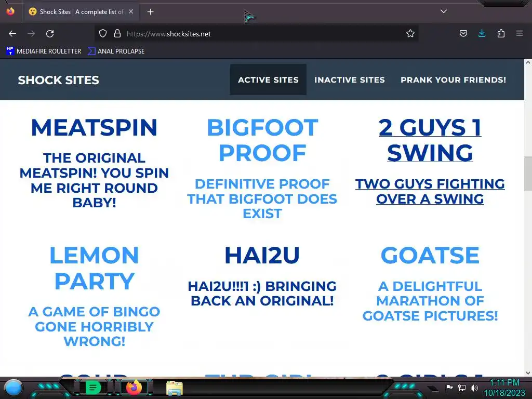Click Firefox logo in title bar

point(10,11)
